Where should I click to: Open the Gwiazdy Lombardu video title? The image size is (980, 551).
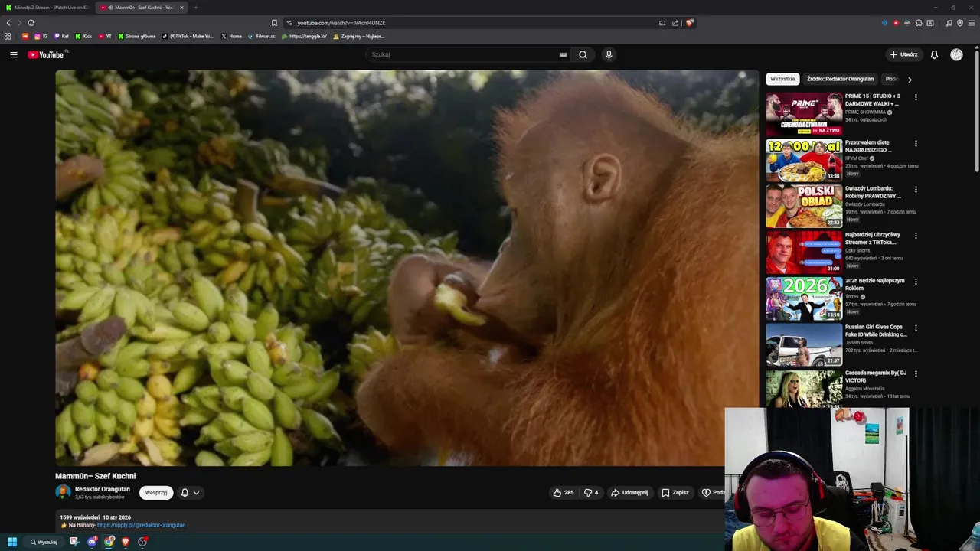click(x=873, y=192)
